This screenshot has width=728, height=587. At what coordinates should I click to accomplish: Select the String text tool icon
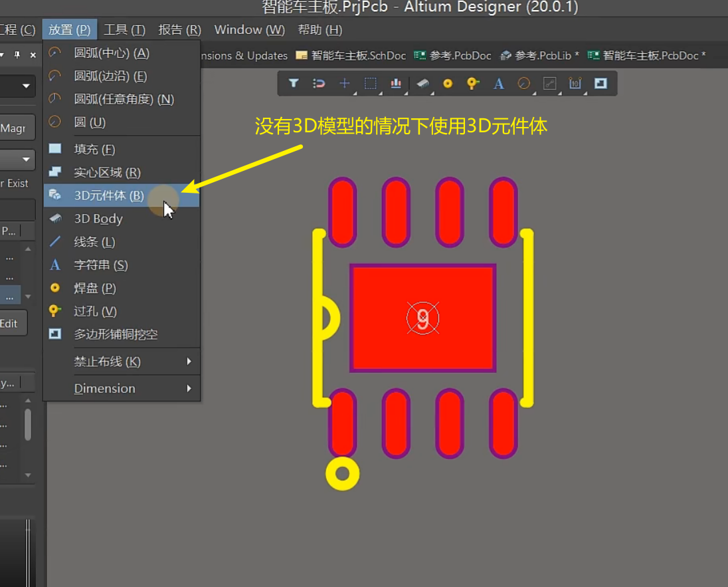point(498,83)
